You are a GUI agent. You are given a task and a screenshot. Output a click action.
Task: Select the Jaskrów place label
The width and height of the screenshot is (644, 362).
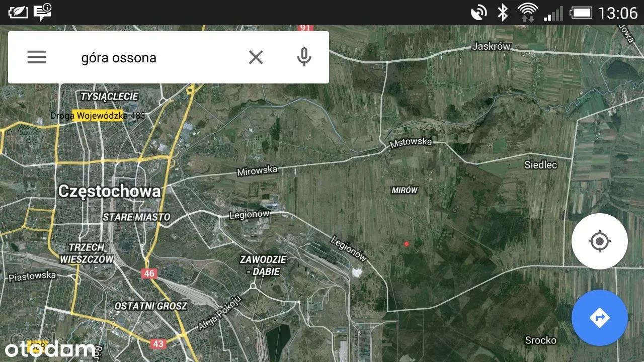tap(491, 47)
